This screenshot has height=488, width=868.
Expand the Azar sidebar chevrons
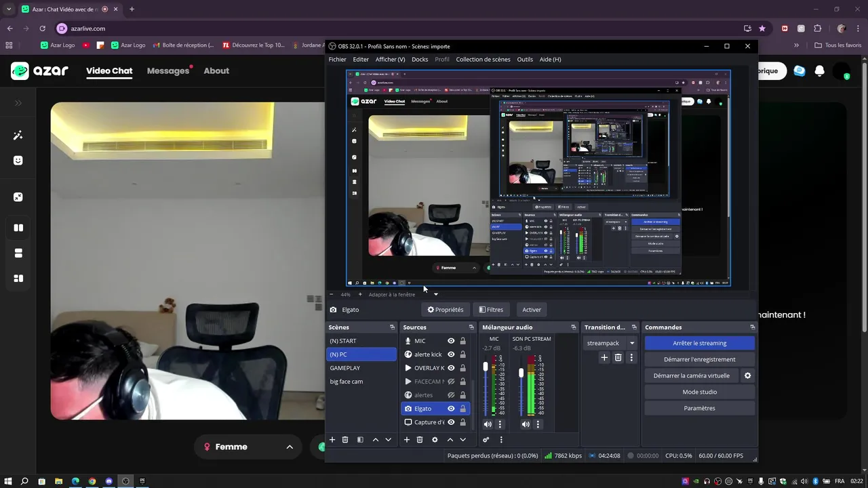point(18,103)
